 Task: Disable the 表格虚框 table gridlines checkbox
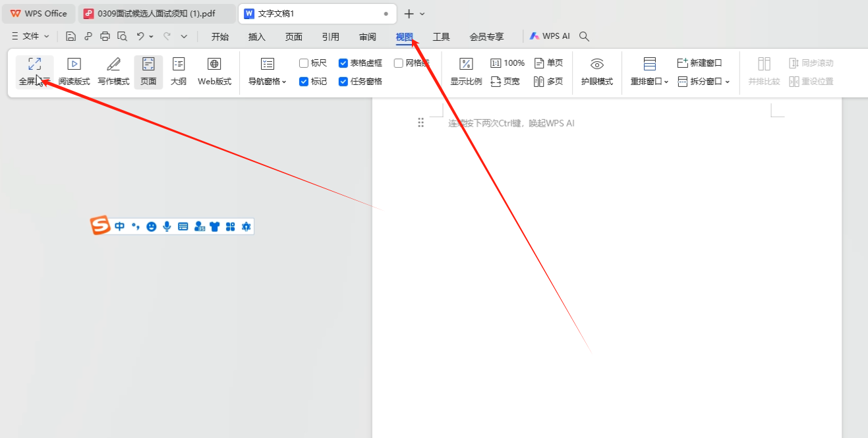[x=343, y=63]
